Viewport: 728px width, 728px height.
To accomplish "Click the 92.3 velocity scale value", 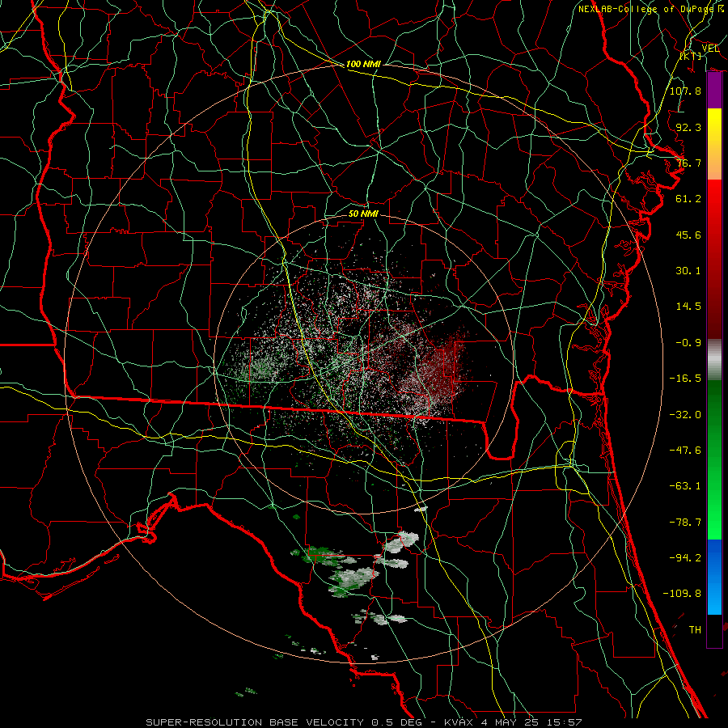I will (688, 127).
